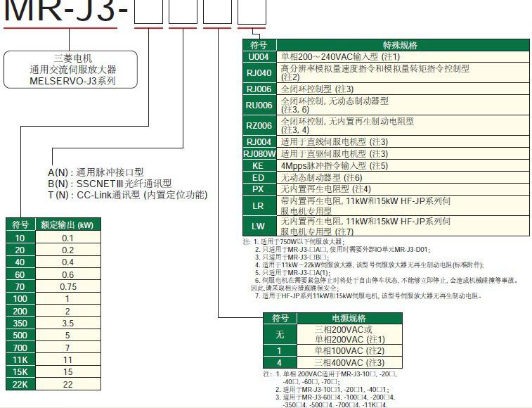Click special-spec note 5 只适用于MR-J3-□A(1)
The width and height of the screenshot is (532, 408).
coord(292,272)
